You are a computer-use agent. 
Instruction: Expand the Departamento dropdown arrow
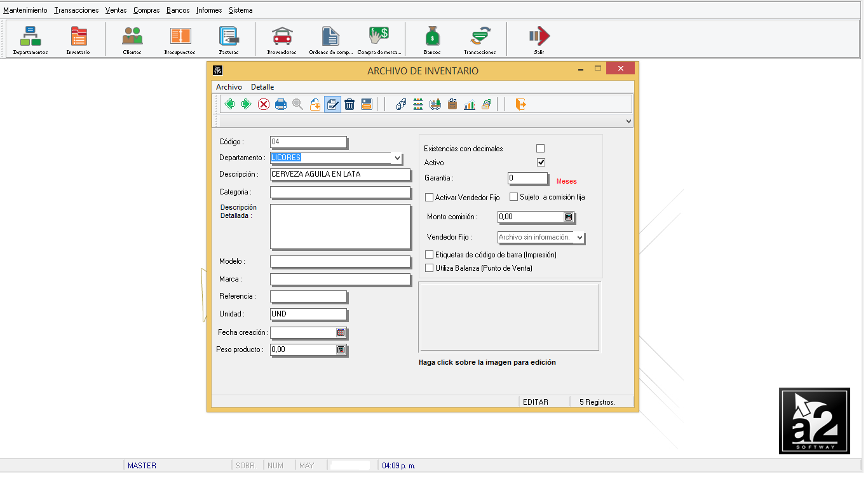[397, 158]
